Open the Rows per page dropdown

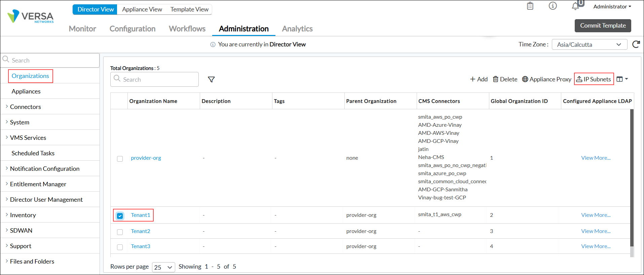[163, 267]
